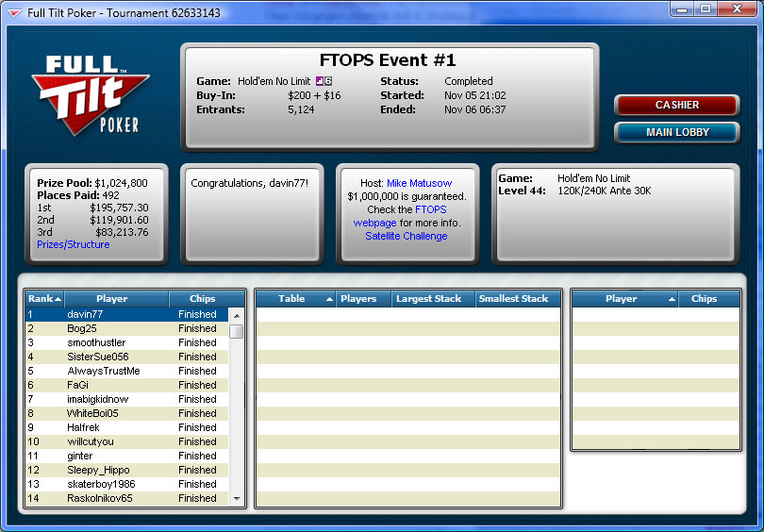The height and width of the screenshot is (532, 764).
Task: Open the Satellite Challenge link
Action: point(407,236)
